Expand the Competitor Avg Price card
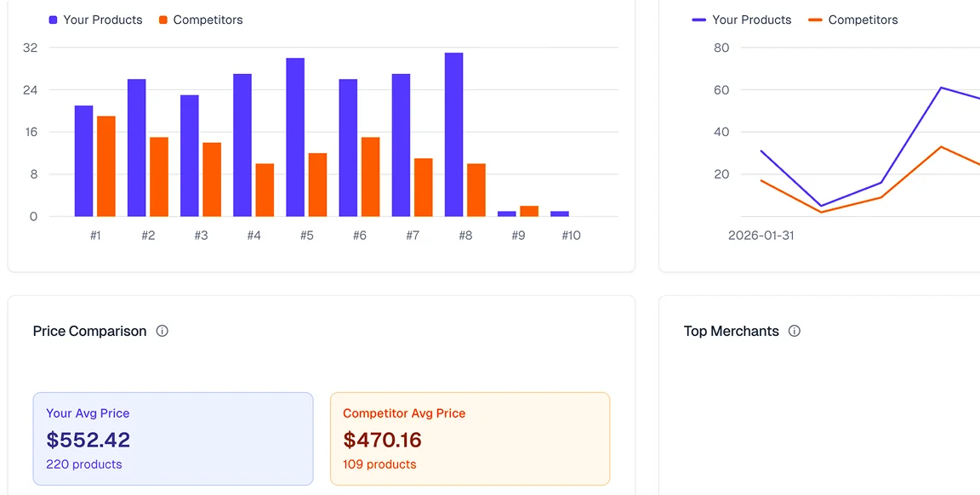 470,438
